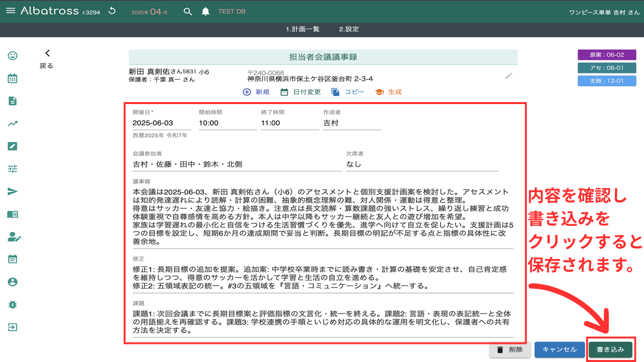Open the bug report sidebar icon
Image resolution: width=644 pixels, height=362 pixels.
pyautogui.click(x=13, y=304)
